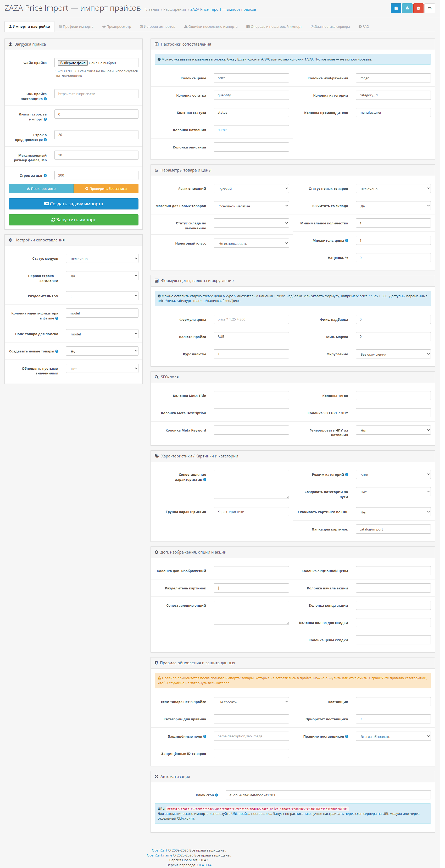
Task: Click help icon beside Строк в предпросмотре
Action: click(45, 140)
